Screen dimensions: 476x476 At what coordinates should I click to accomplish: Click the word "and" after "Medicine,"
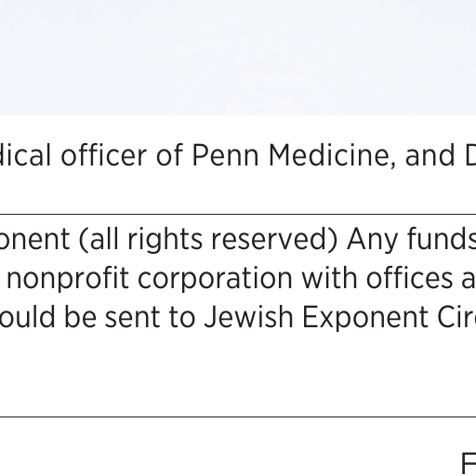tap(430, 155)
